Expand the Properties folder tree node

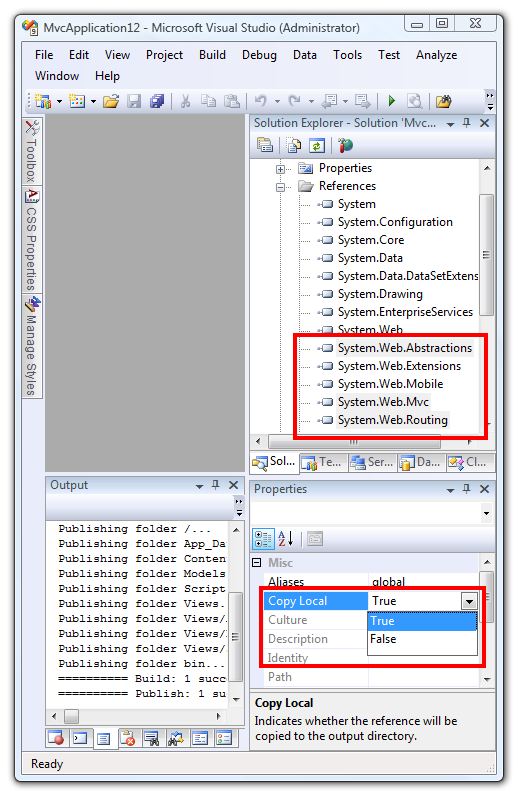point(280,169)
